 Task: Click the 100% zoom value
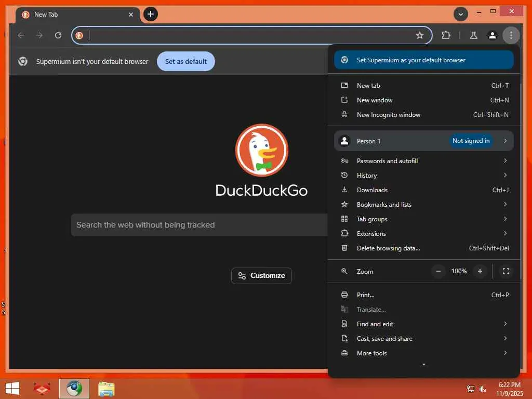(x=459, y=271)
